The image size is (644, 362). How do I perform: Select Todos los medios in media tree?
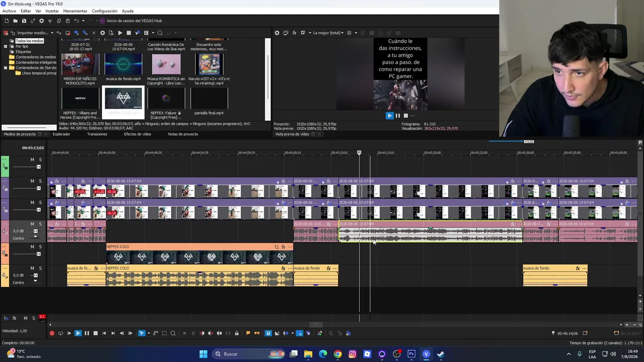29,41
